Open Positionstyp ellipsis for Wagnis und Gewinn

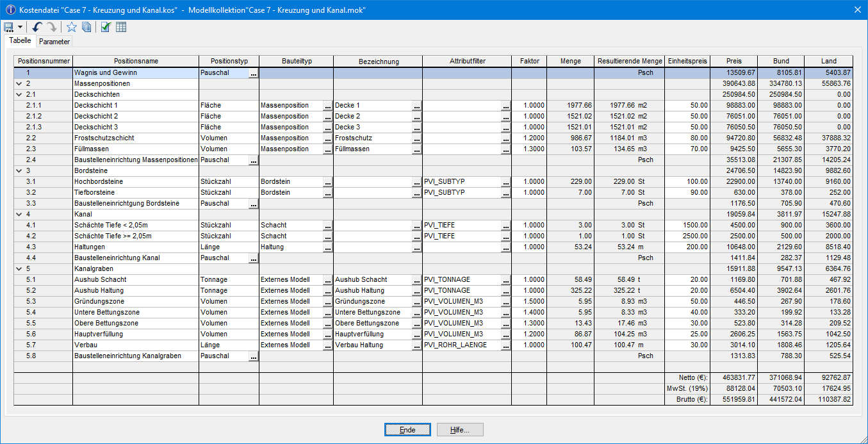coord(254,73)
